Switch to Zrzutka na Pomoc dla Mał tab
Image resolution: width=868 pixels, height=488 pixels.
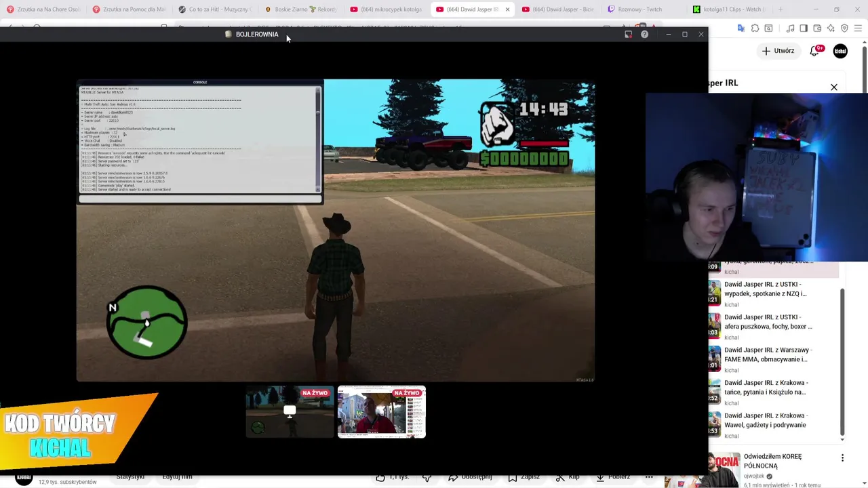pos(129,9)
